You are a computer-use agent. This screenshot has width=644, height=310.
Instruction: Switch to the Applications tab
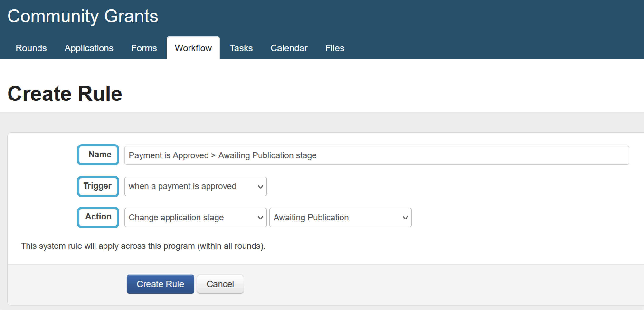click(89, 48)
